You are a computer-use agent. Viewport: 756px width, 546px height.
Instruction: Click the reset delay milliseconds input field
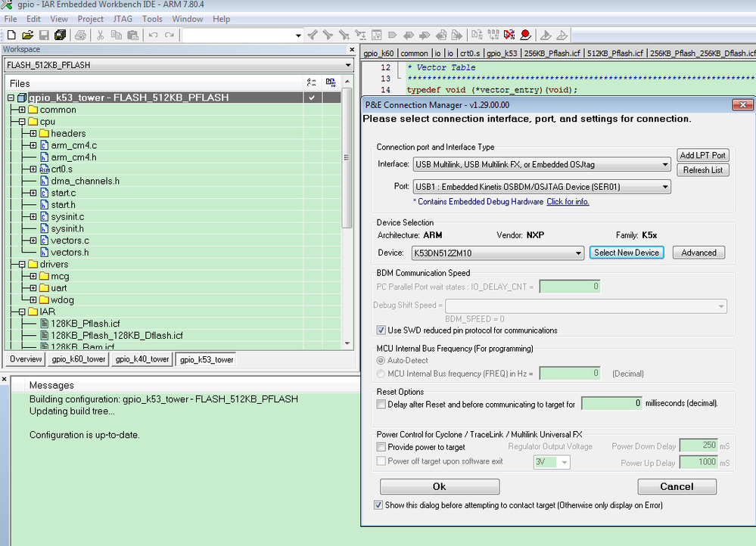tap(612, 403)
